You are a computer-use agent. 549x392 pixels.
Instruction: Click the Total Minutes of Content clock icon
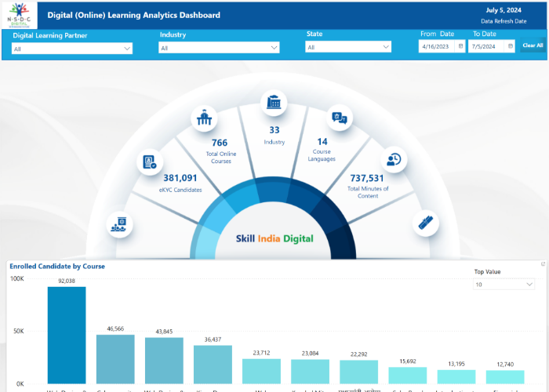[394, 160]
